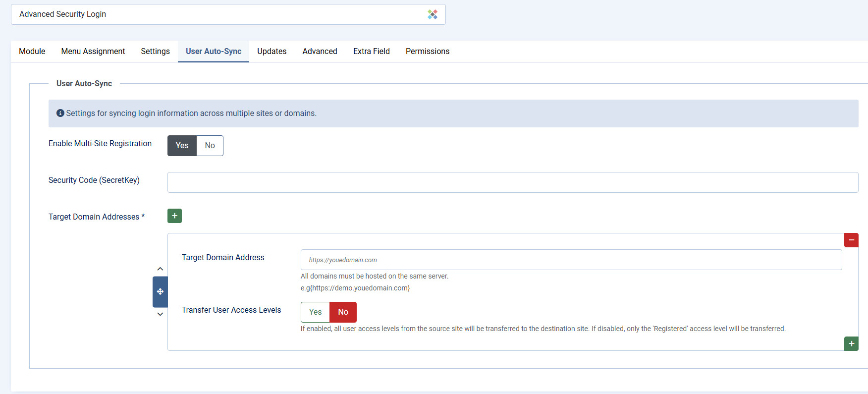Select the Permissions tab
868x394 pixels.
pyautogui.click(x=427, y=52)
